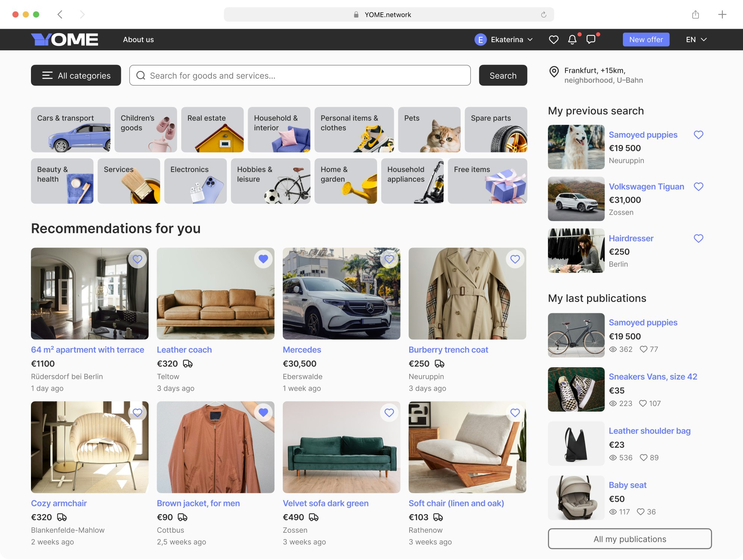Toggle heart on Volkswagen Tiguan search
This screenshot has height=560, width=743.
(x=698, y=186)
